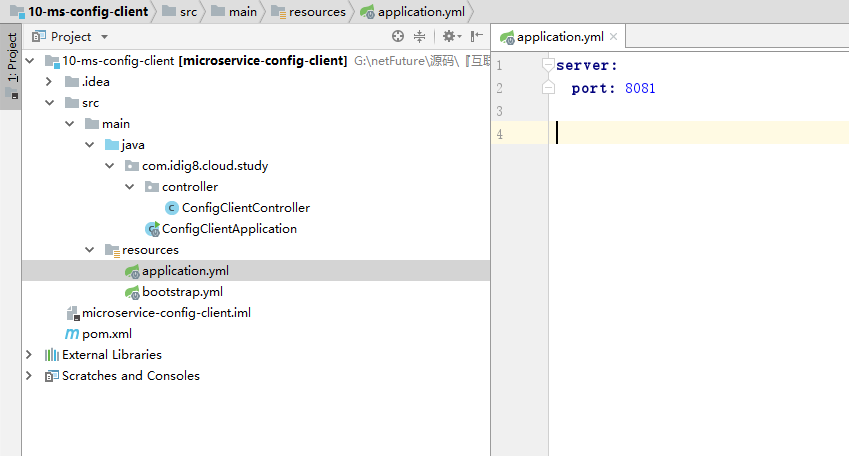Collapse the resources folder arrow

tap(90, 250)
